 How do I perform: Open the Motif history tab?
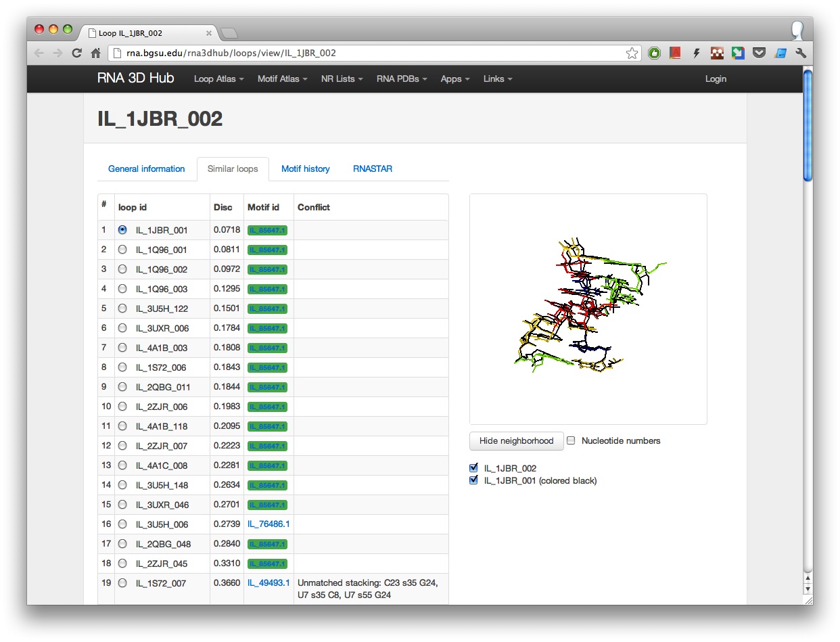click(x=305, y=169)
